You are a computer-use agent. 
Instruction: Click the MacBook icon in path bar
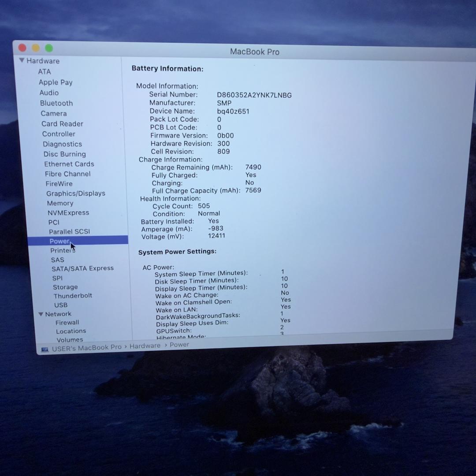tap(45, 350)
